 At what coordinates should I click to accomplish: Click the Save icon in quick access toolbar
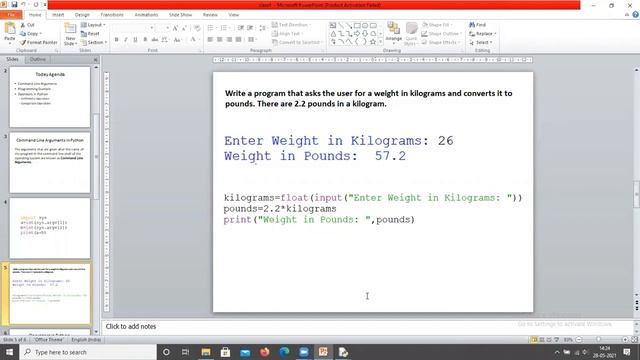[x=14, y=4]
